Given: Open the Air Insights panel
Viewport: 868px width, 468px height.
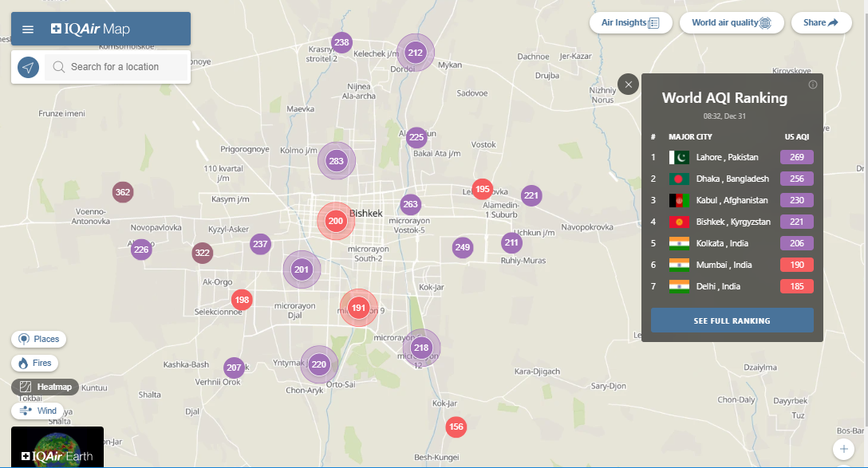Looking at the screenshot, I should click(630, 23).
